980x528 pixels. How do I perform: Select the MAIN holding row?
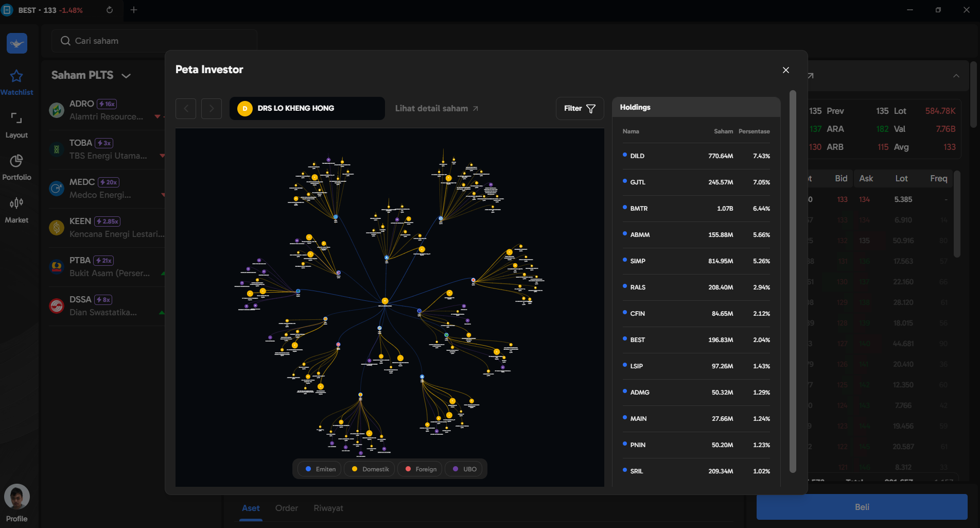696,419
